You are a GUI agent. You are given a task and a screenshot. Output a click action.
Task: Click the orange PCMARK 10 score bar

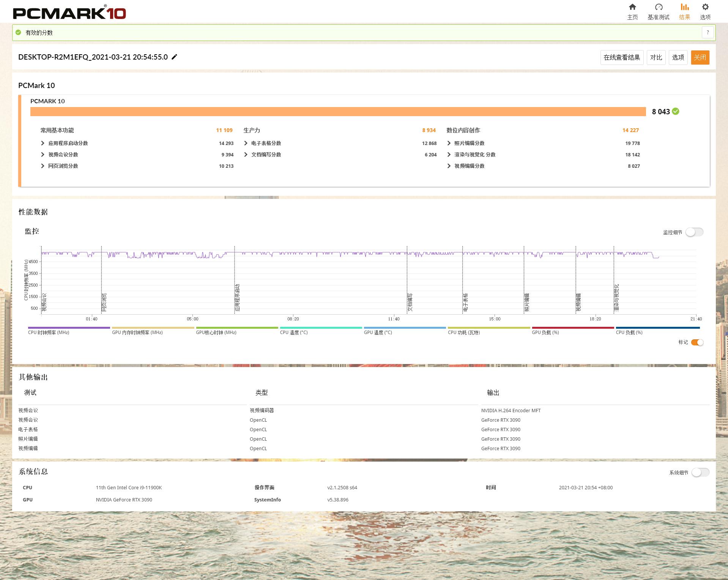tap(338, 111)
